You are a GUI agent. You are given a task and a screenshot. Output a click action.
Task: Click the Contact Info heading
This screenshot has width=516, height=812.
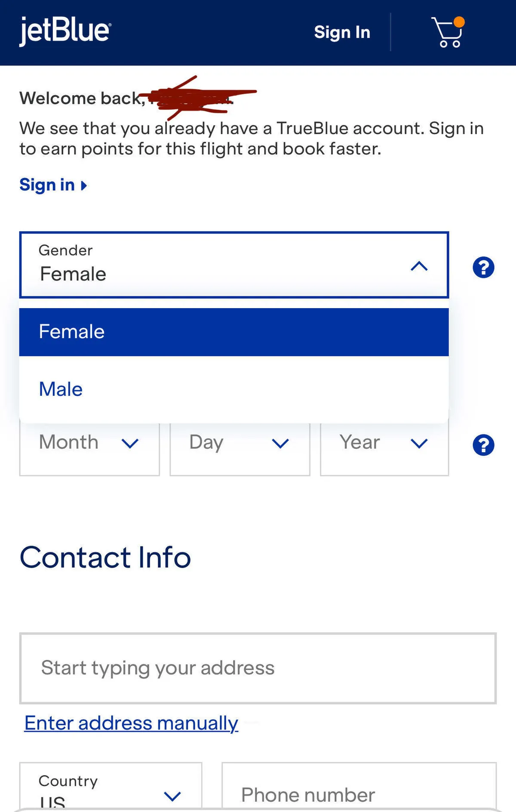point(105,557)
